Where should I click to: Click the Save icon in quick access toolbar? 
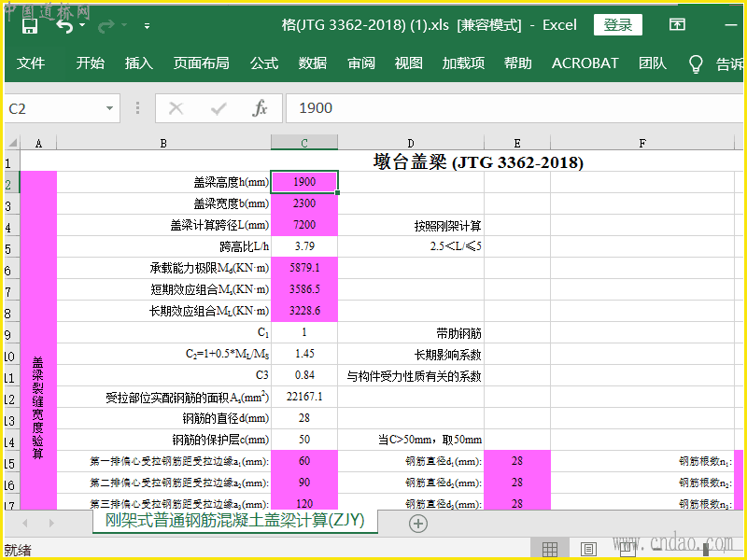(29, 25)
